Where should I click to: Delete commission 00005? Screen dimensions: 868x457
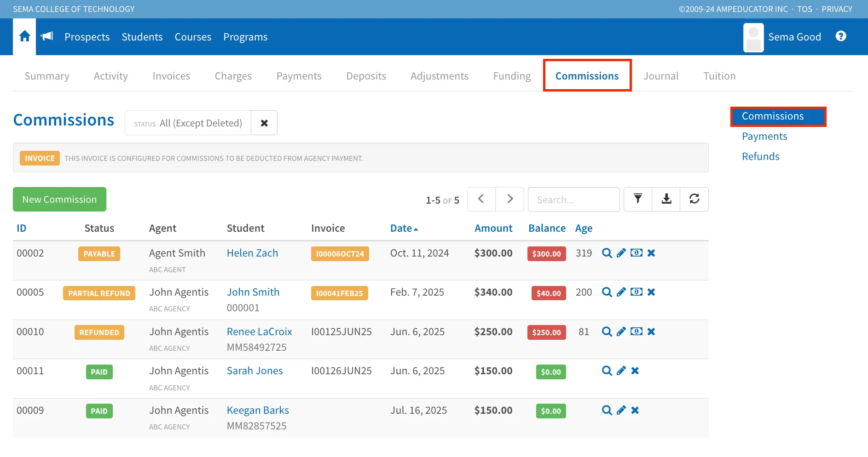pos(651,292)
